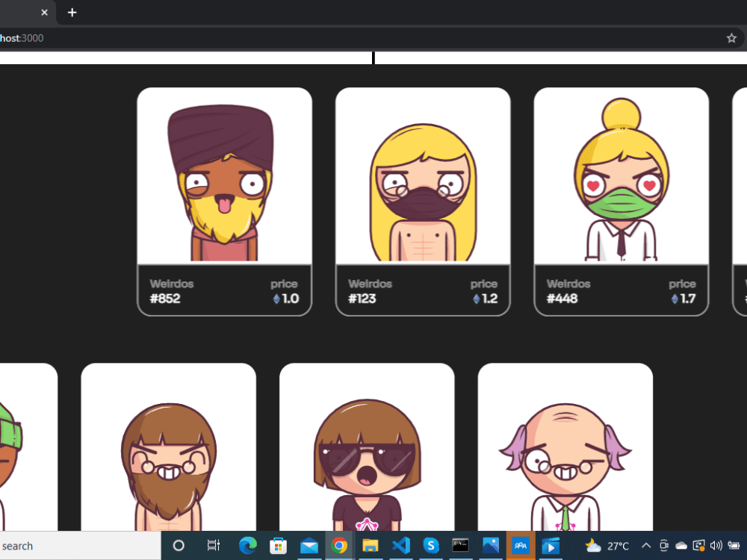Image resolution: width=747 pixels, height=560 pixels.
Task: Open Cortana from the taskbar circle icon
Action: tap(179, 546)
